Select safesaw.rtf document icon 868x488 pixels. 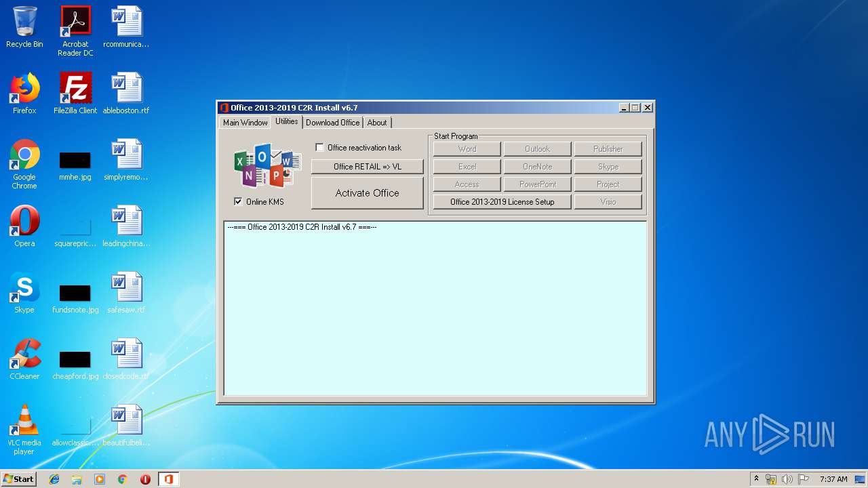(126, 293)
